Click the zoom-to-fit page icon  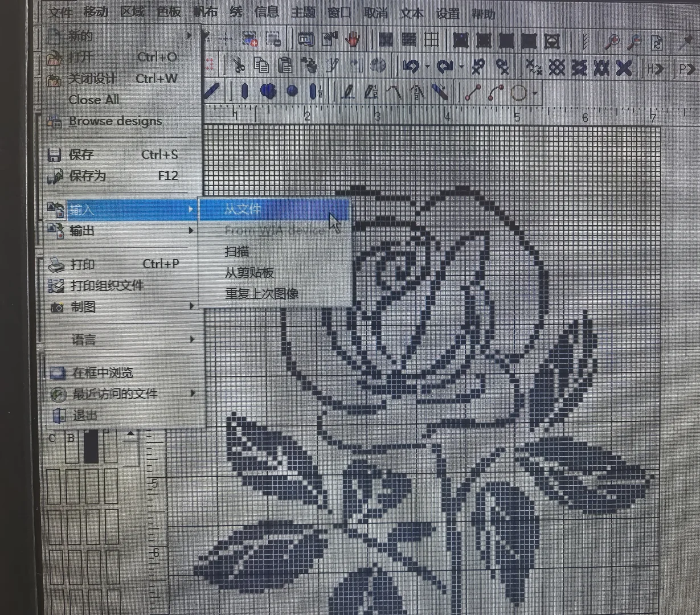(657, 42)
